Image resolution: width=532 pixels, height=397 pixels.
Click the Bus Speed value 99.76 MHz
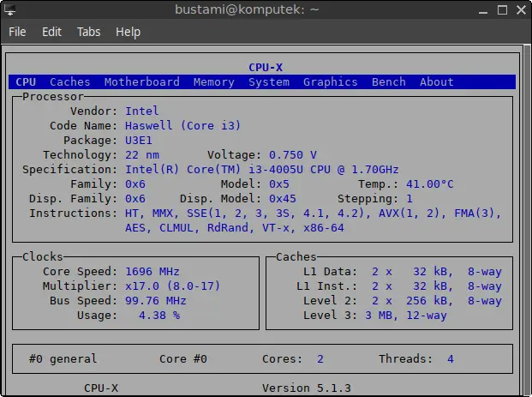coord(156,301)
